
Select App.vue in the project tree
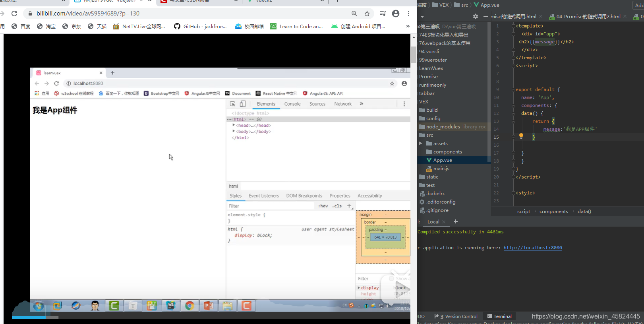click(443, 160)
